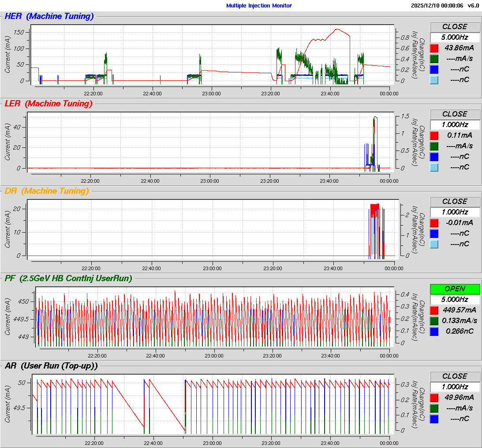Click the HER red current color swatch
Viewport: 482px width, 448px height.
[434, 48]
